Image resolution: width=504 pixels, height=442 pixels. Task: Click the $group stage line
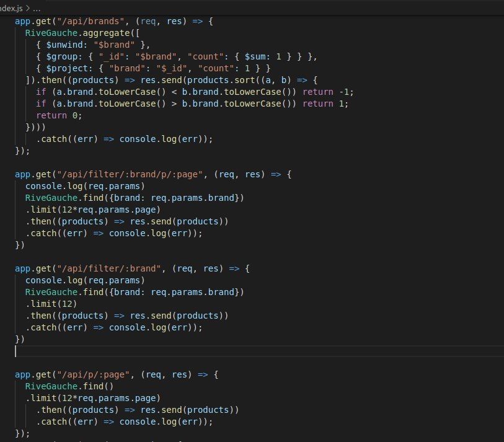pyautogui.click(x=177, y=57)
